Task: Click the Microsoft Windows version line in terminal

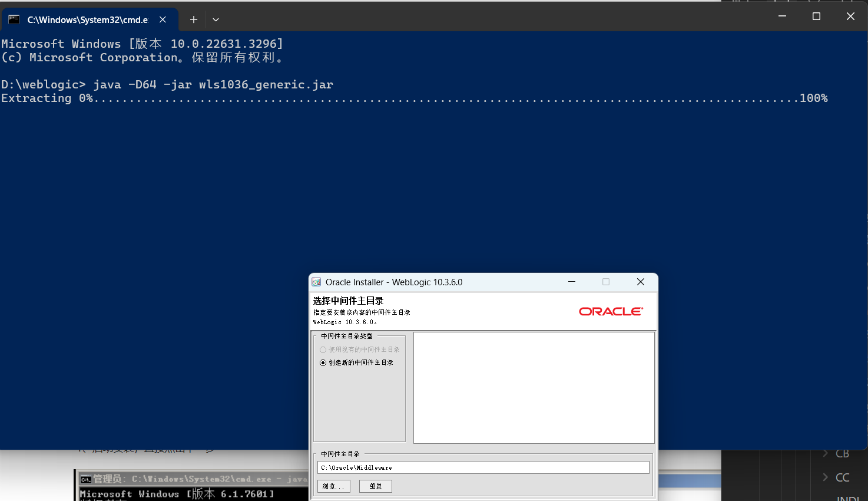Action: (x=142, y=44)
